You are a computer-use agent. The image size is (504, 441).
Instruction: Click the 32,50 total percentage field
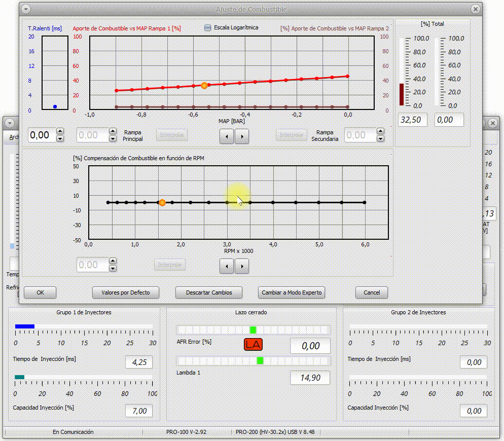(413, 120)
